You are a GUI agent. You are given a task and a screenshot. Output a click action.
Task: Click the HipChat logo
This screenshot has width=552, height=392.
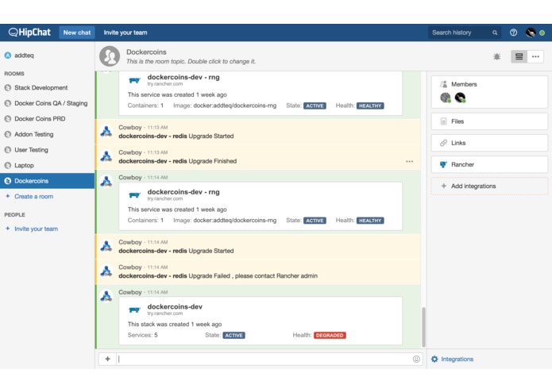29,33
